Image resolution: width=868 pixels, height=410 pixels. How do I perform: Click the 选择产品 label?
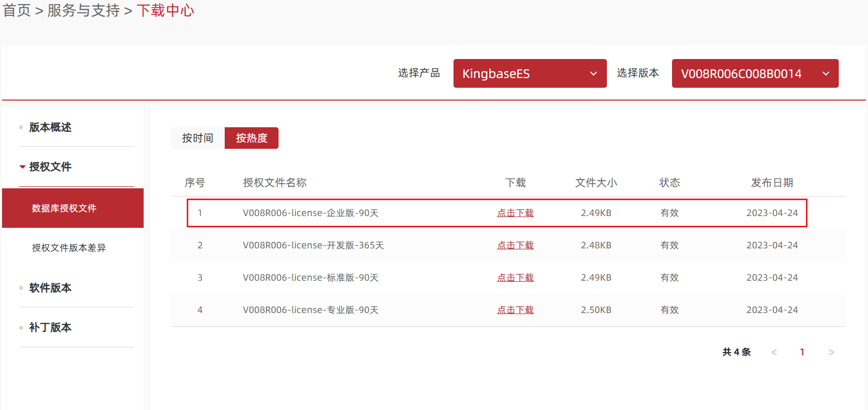point(419,73)
